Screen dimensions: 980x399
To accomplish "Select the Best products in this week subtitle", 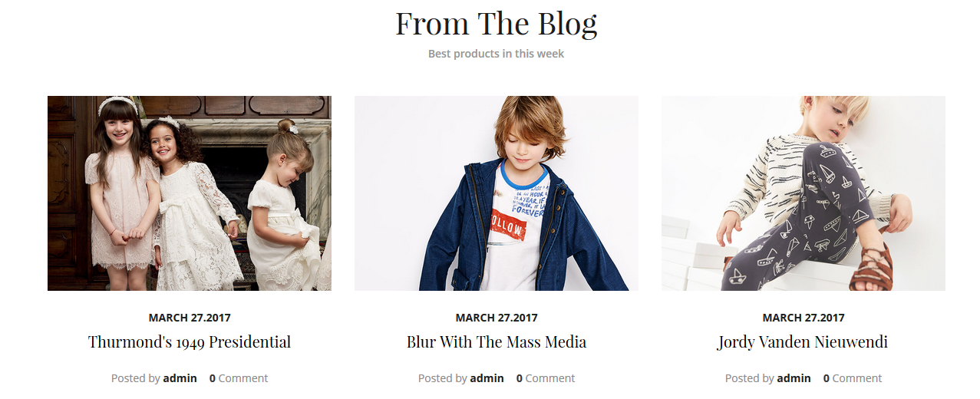I will [x=497, y=54].
